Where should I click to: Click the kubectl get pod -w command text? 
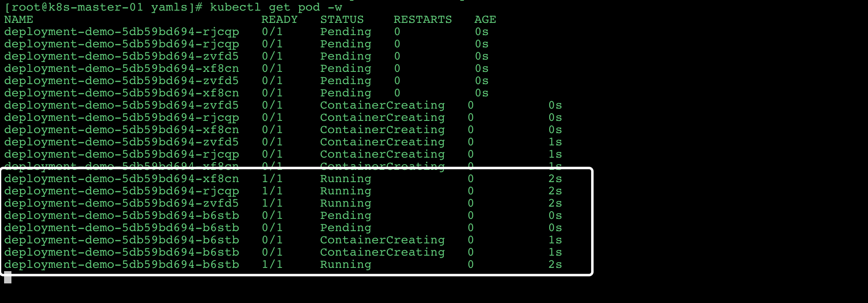[x=276, y=7]
